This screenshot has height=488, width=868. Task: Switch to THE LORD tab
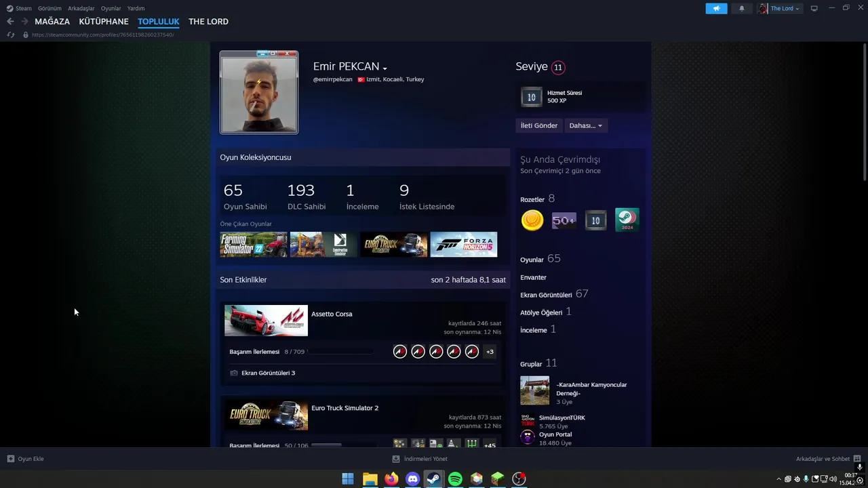pyautogui.click(x=208, y=22)
